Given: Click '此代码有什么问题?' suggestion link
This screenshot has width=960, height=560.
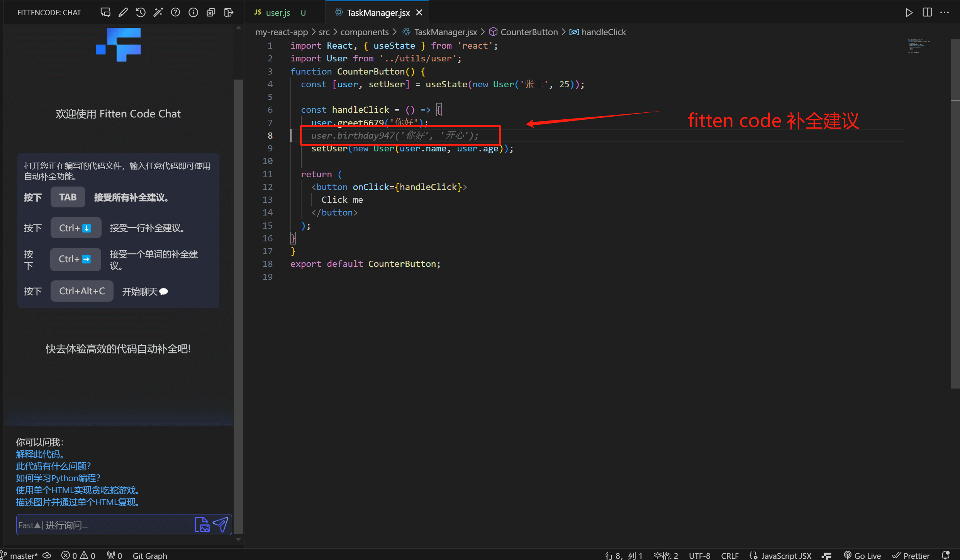Looking at the screenshot, I should (53, 466).
